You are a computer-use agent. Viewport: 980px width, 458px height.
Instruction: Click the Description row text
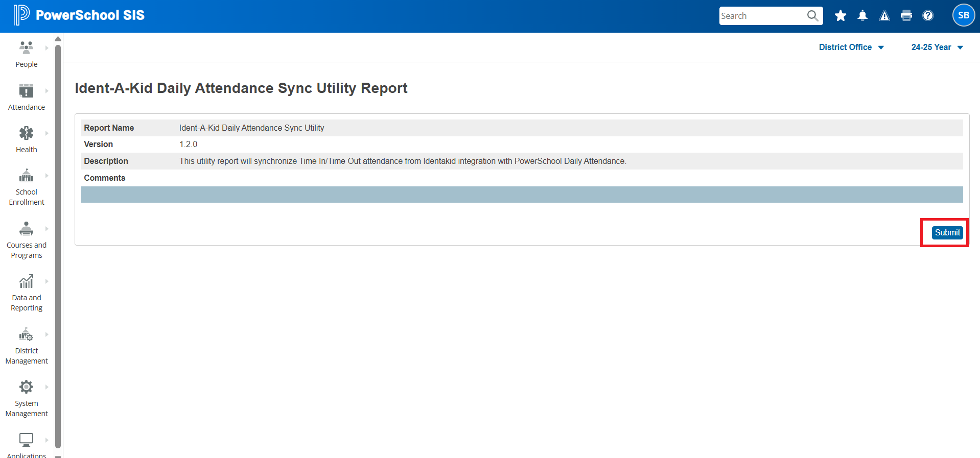(x=403, y=161)
